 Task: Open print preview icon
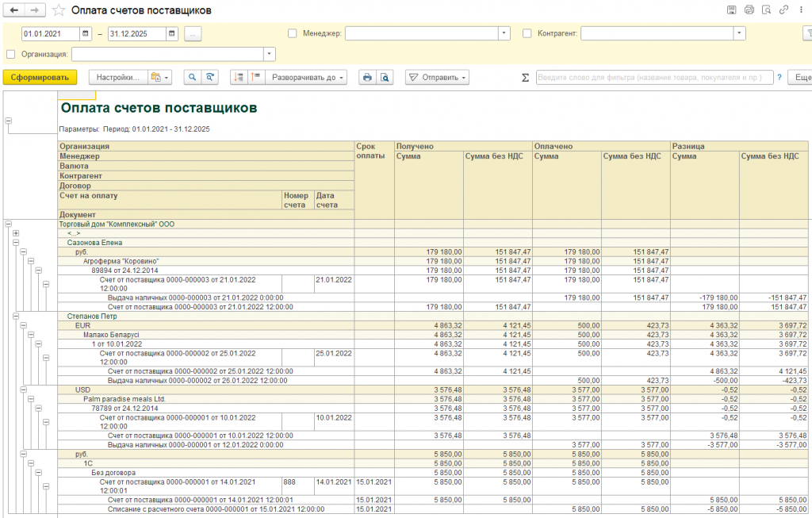point(384,77)
